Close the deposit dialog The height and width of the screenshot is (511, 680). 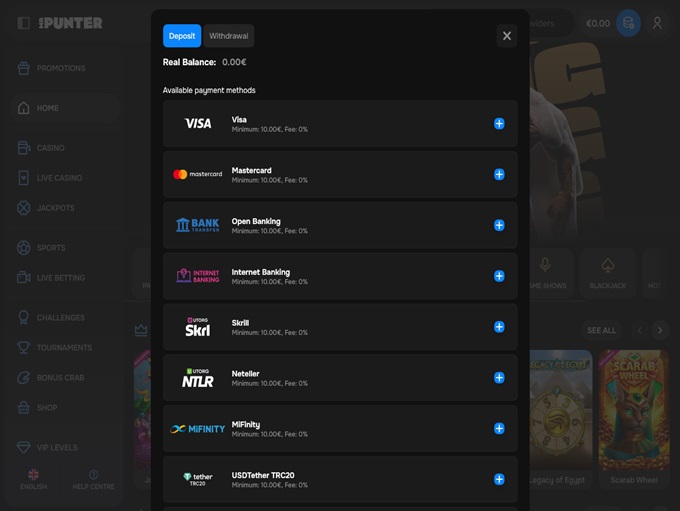click(507, 36)
